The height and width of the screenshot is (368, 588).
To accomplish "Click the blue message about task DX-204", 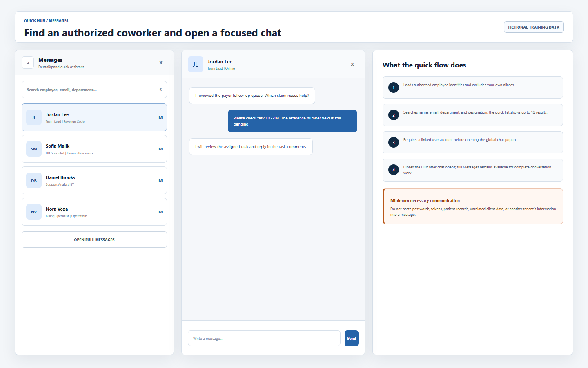I will pyautogui.click(x=292, y=121).
